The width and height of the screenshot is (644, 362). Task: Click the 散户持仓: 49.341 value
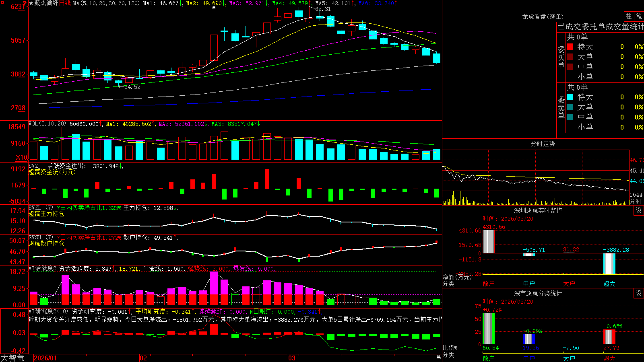(148, 238)
